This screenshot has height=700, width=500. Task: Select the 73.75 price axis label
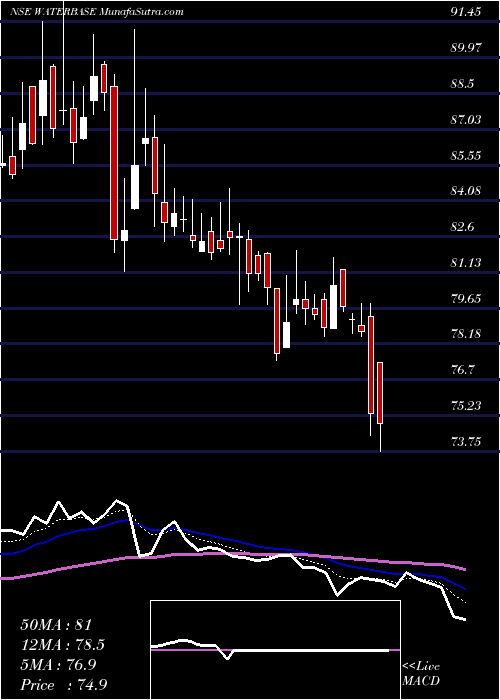coord(466,442)
